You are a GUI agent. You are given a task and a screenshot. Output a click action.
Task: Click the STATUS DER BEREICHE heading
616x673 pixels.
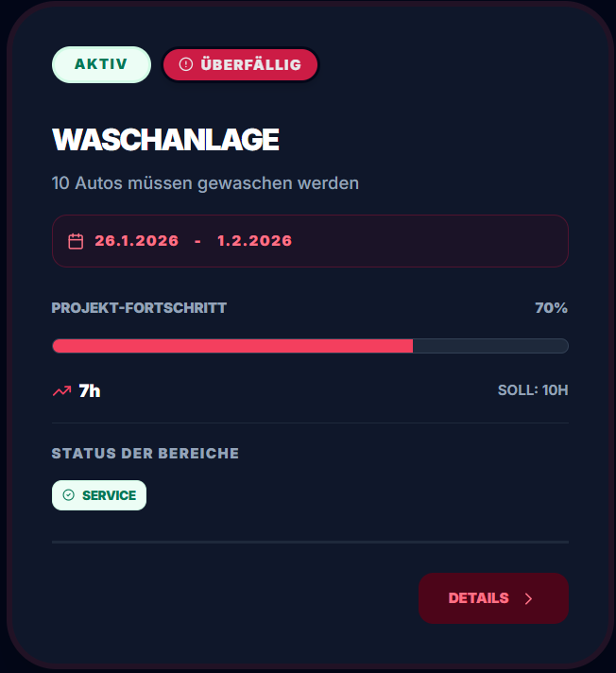click(x=145, y=454)
